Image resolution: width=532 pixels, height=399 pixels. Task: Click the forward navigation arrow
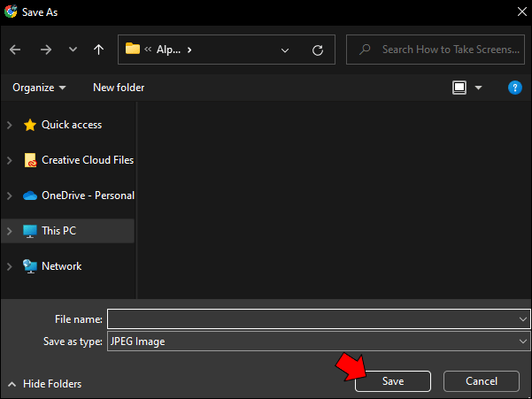[x=46, y=50]
